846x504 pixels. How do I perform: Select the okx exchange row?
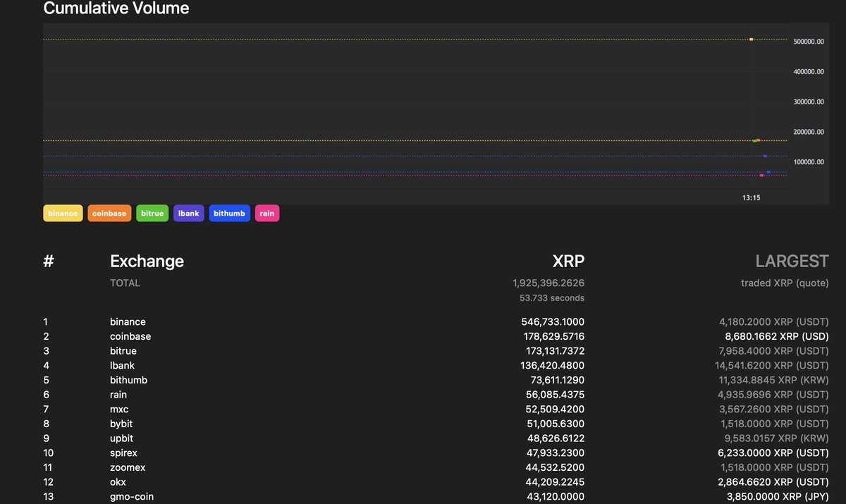436,482
